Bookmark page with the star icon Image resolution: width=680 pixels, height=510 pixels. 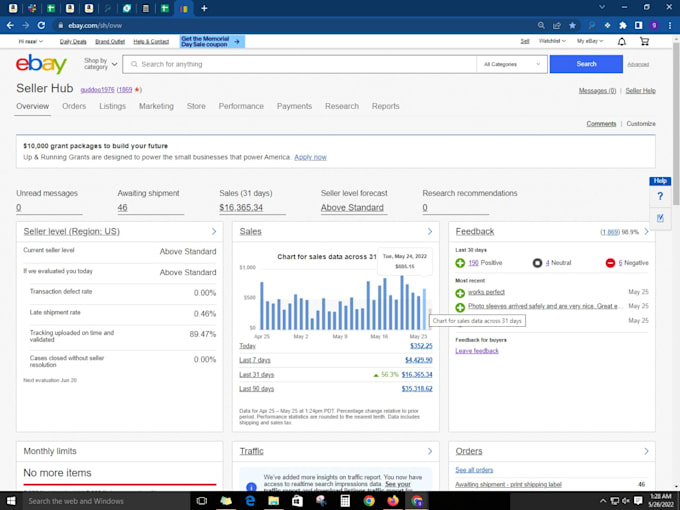coord(572,26)
